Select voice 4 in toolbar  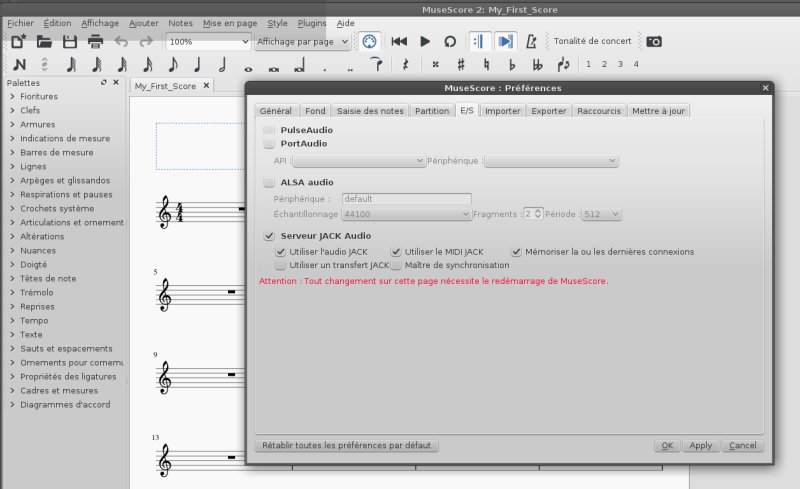[x=636, y=64]
